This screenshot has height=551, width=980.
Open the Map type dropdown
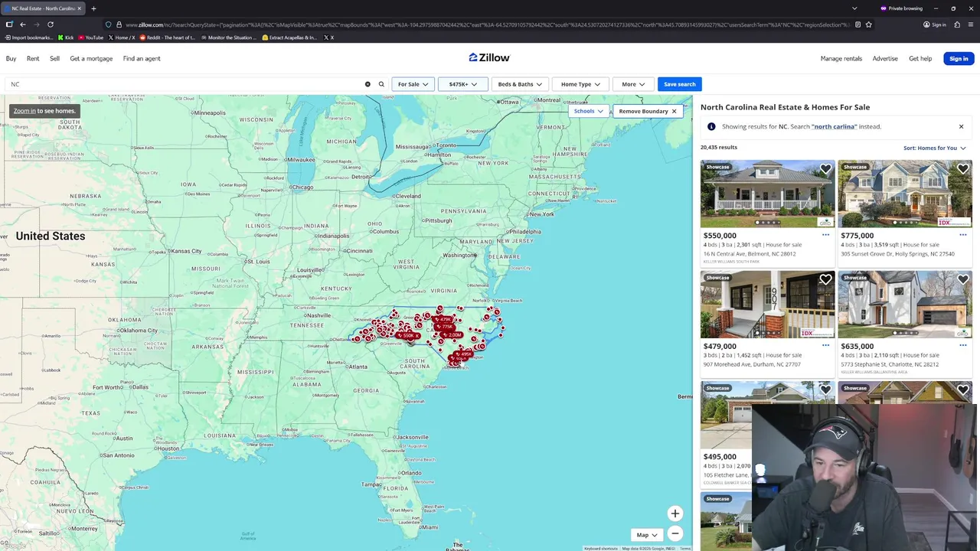[647, 535]
